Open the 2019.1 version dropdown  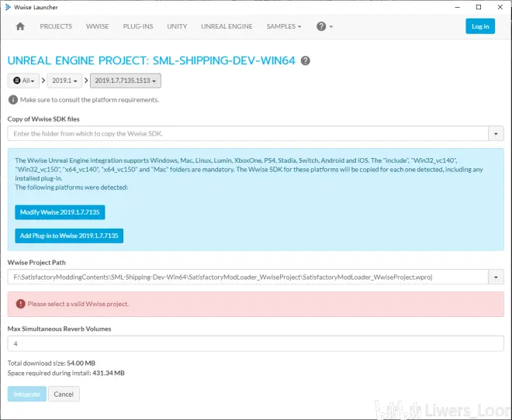(x=64, y=81)
